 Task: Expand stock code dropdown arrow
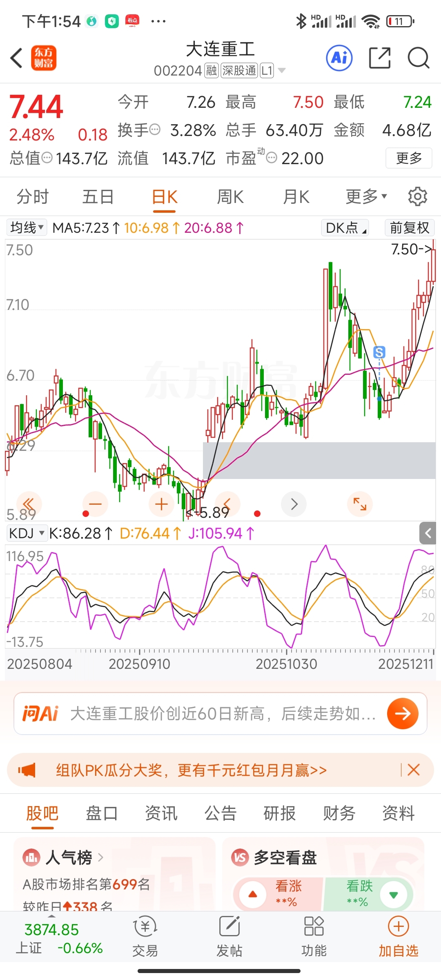281,71
